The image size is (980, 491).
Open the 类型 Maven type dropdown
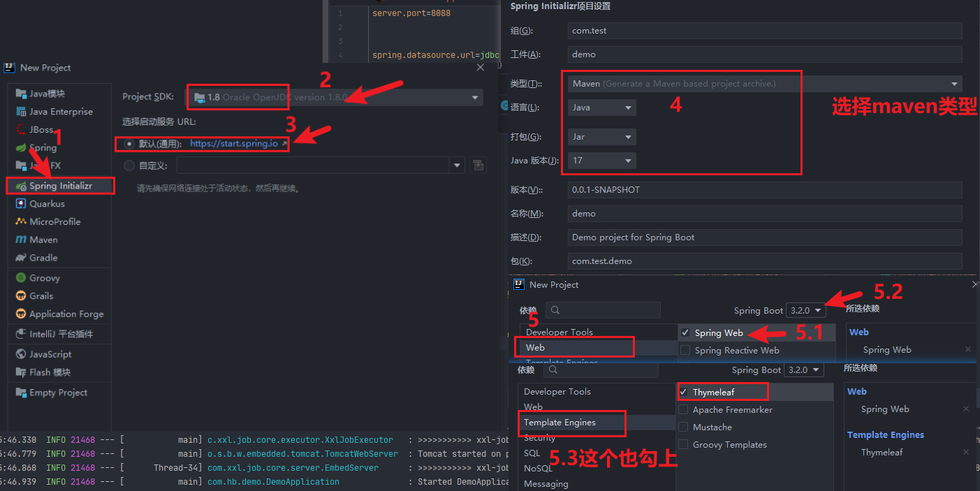tap(765, 84)
